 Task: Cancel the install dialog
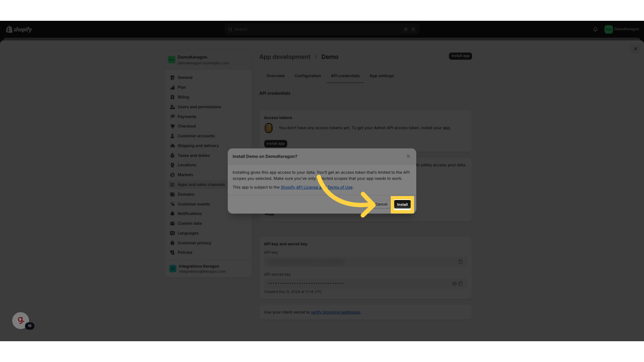pyautogui.click(x=381, y=204)
